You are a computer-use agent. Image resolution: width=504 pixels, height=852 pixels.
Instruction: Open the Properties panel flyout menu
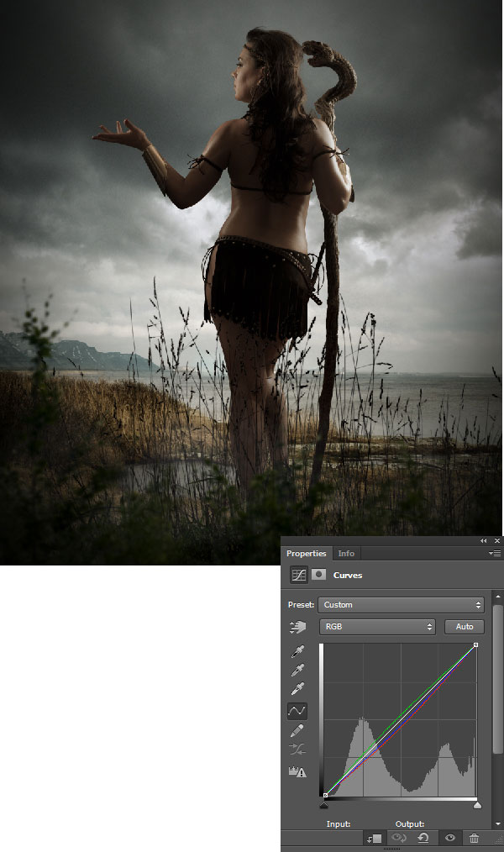(x=494, y=553)
